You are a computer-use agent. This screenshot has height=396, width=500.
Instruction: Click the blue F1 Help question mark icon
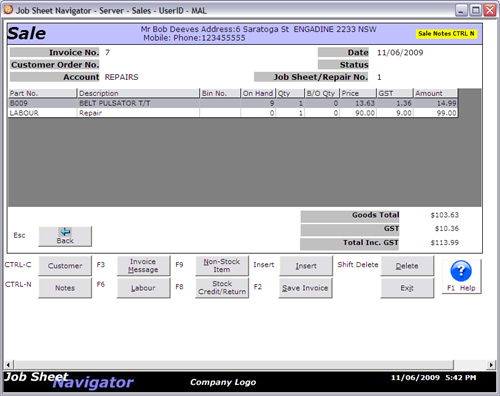461,271
